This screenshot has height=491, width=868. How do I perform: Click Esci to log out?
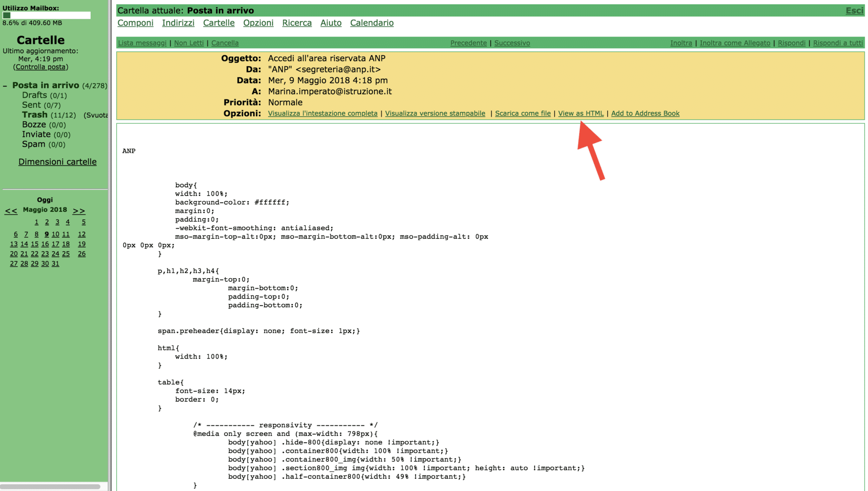coord(854,10)
